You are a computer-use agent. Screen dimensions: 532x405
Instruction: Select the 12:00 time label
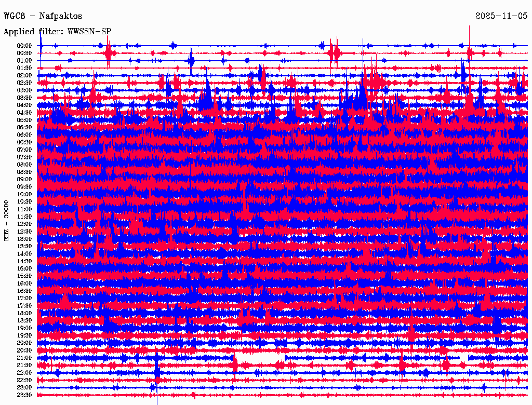point(24,224)
